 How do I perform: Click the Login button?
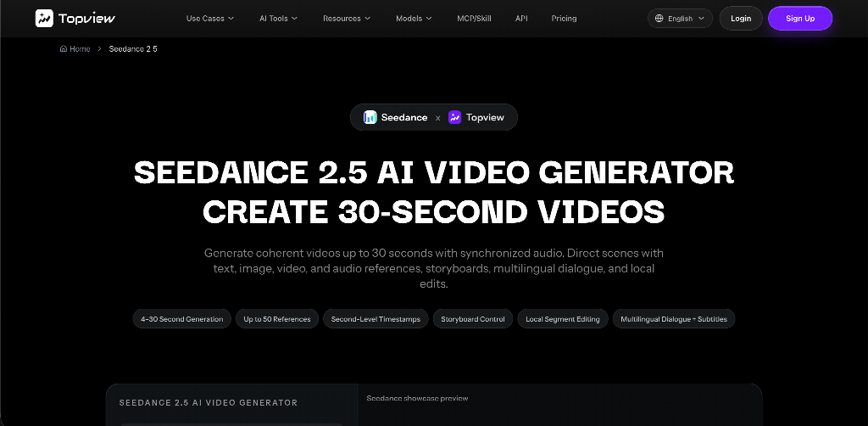(741, 19)
